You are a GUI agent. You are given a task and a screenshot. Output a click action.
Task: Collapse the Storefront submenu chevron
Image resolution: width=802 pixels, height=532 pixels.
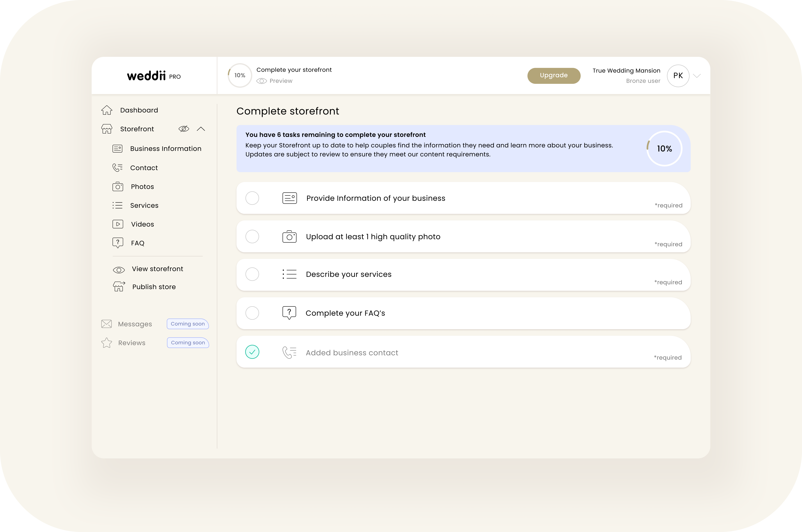point(201,129)
